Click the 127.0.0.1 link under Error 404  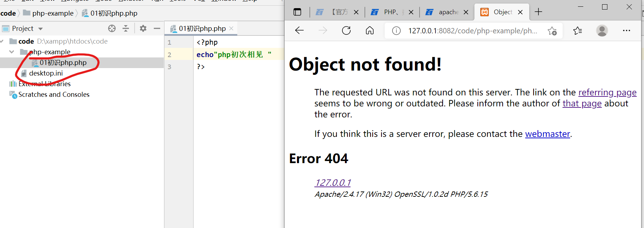coord(333,183)
